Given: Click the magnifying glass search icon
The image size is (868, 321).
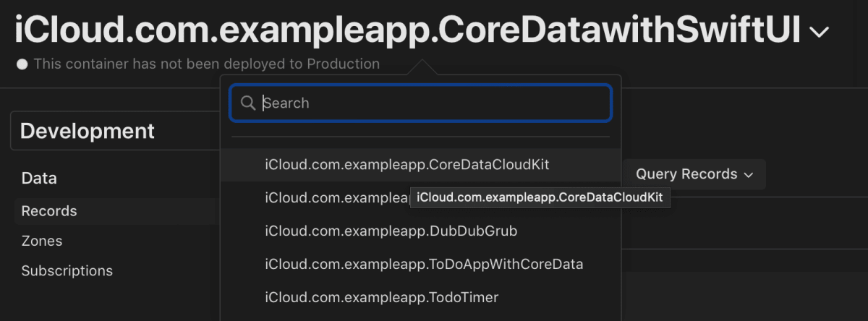Looking at the screenshot, I should (247, 103).
